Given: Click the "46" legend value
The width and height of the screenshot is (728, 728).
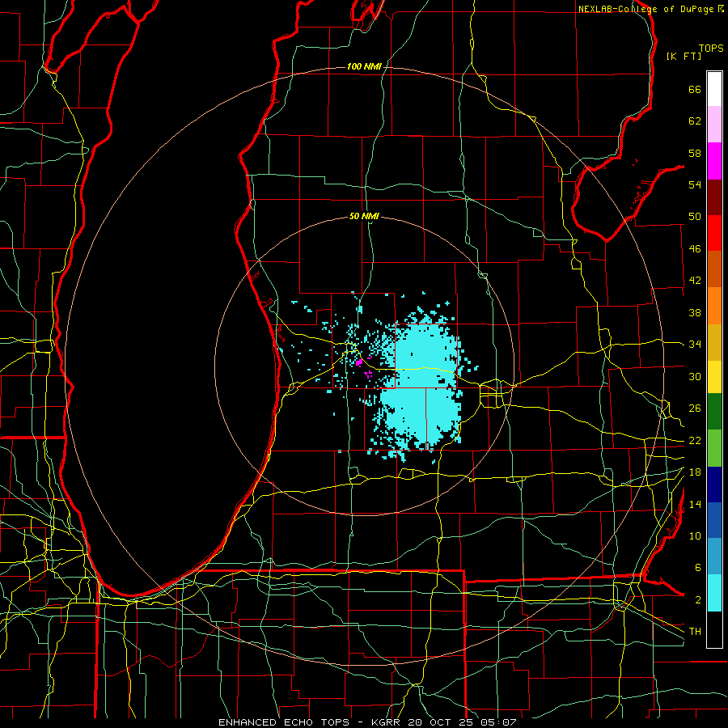Looking at the screenshot, I should click(695, 248).
